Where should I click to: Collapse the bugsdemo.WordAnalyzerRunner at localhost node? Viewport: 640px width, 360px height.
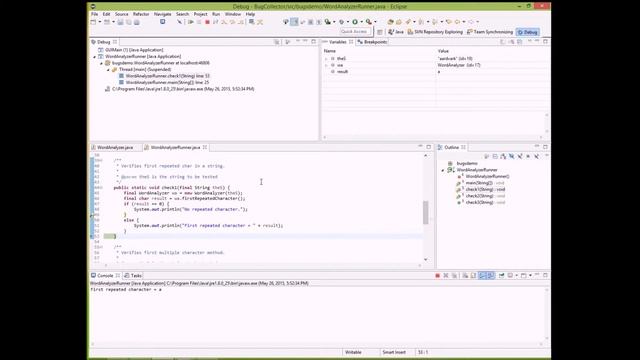pyautogui.click(x=101, y=63)
